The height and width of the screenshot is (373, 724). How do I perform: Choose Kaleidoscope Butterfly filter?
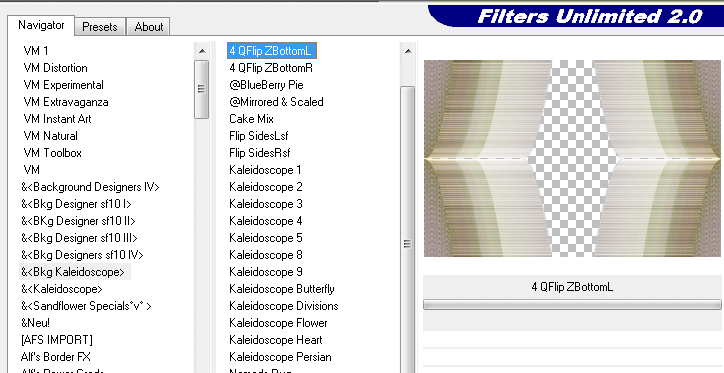click(282, 289)
